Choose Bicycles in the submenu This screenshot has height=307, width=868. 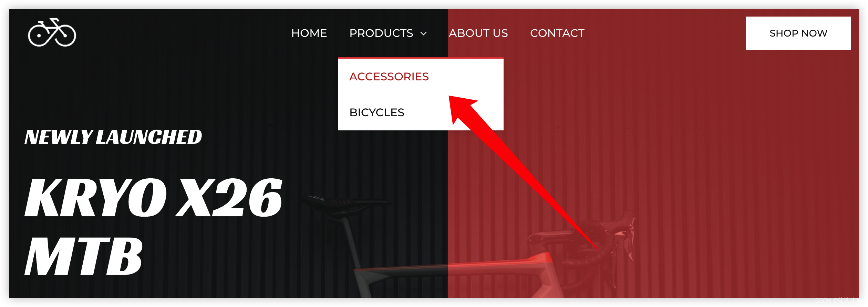pos(377,112)
